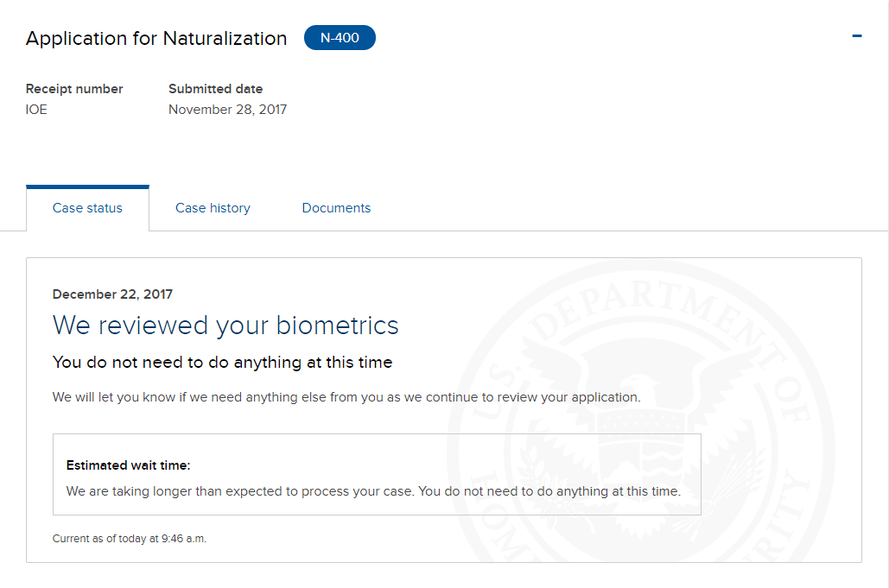The image size is (889, 588).
Task: Open the Documents tab
Action: click(x=336, y=208)
